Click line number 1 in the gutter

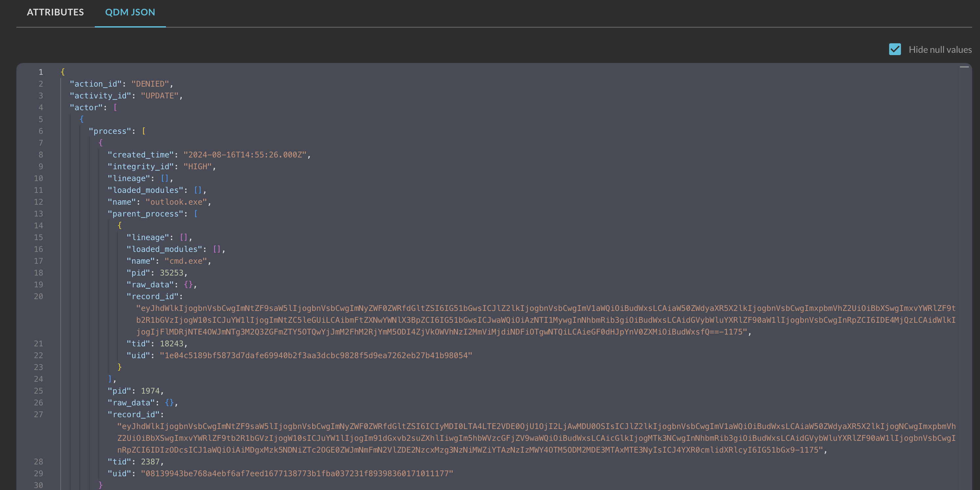[41, 72]
